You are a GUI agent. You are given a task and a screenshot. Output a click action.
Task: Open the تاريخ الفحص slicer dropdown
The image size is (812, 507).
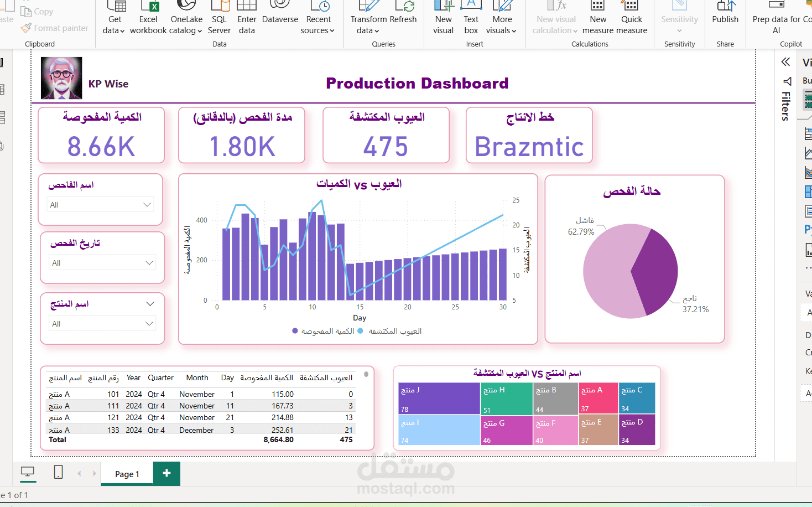(x=102, y=263)
